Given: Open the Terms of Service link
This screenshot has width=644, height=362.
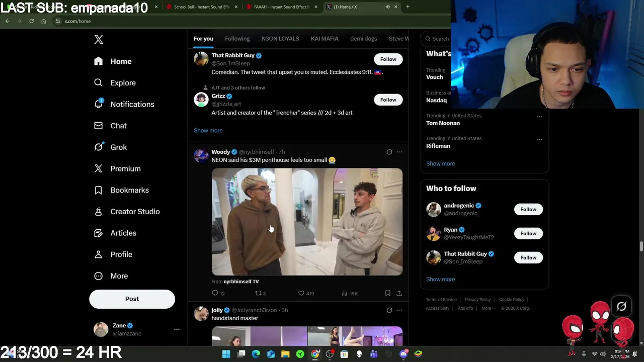Looking at the screenshot, I should click(x=441, y=300).
